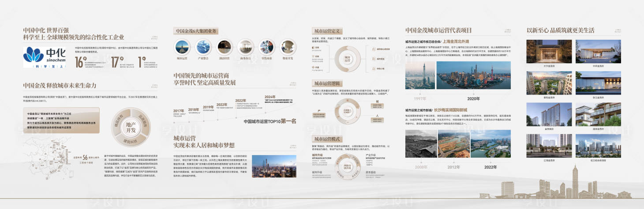644x209 pixels.
Task: Click heading 中国领先的城市运营商
Action: pyautogui.click(x=202, y=76)
